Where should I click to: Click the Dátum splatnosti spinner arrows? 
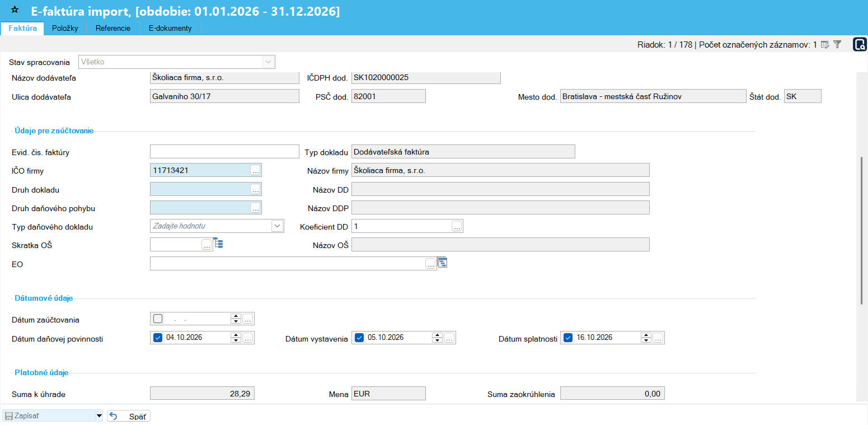pyautogui.click(x=646, y=338)
